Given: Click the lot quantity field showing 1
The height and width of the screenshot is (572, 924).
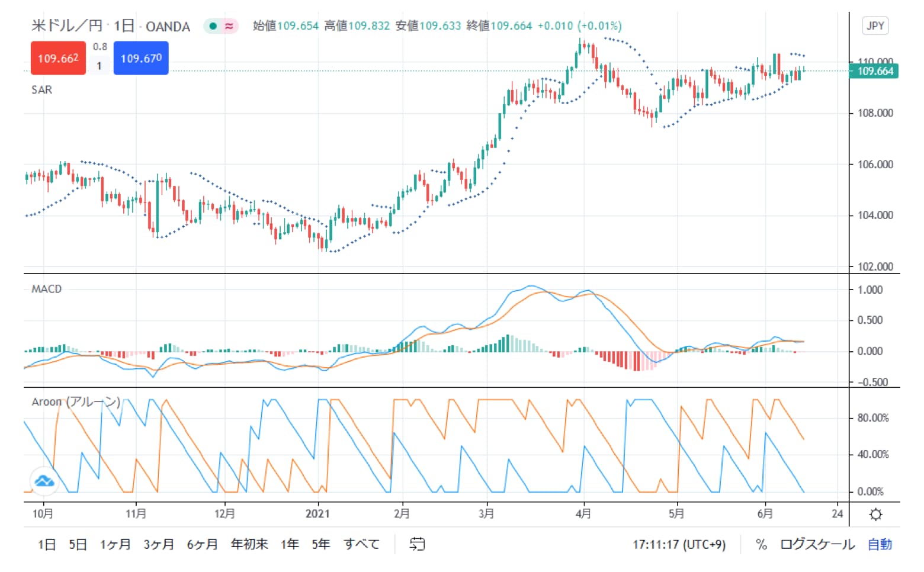Looking at the screenshot, I should coord(100,66).
